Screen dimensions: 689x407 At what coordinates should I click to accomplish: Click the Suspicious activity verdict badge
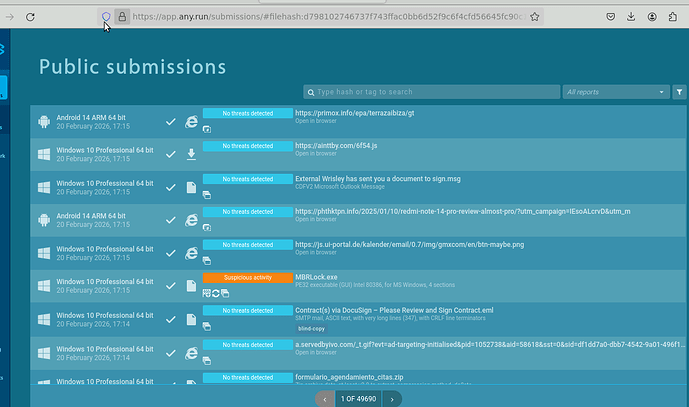point(247,277)
